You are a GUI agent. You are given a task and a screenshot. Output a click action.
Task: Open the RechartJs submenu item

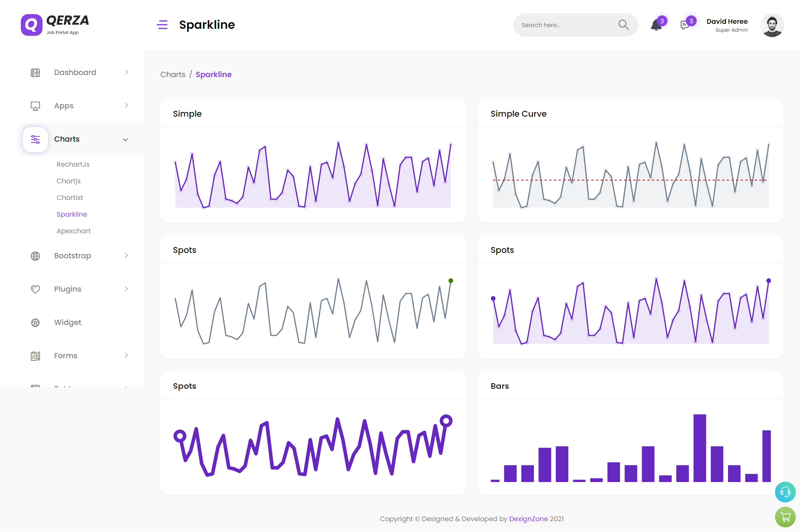point(73,164)
